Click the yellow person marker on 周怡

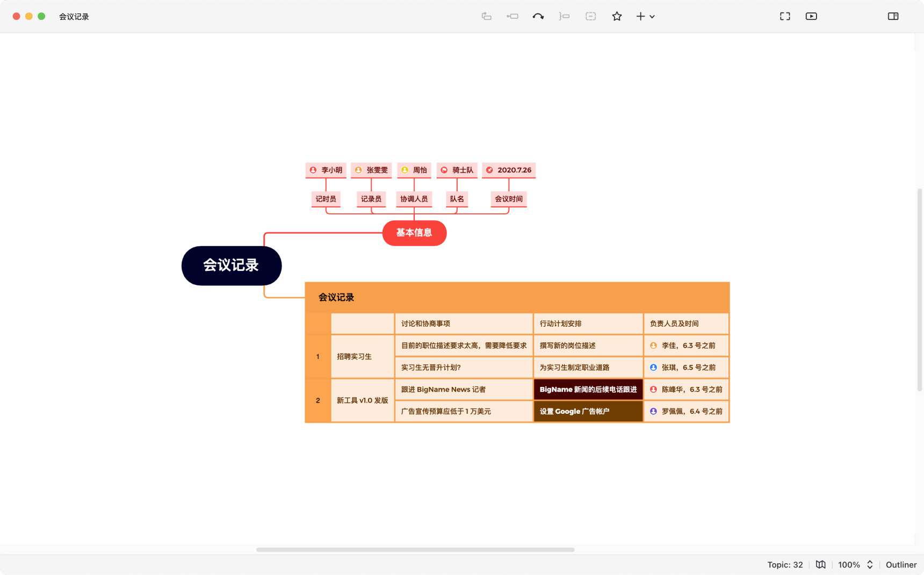[405, 170]
